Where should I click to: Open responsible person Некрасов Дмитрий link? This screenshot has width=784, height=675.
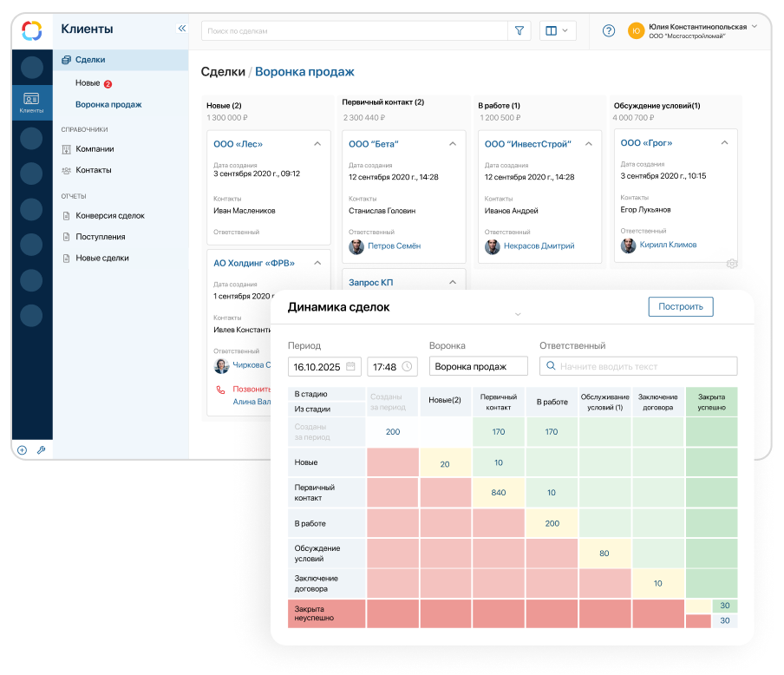point(539,246)
